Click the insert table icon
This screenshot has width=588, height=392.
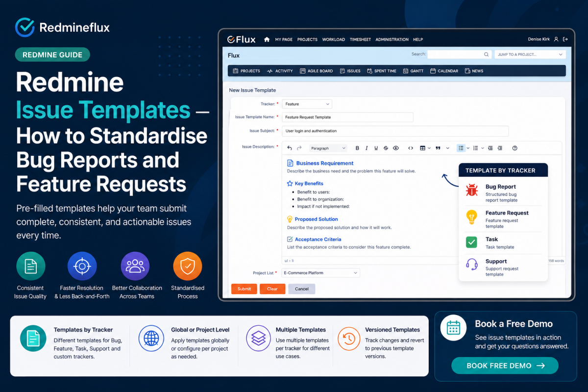[422, 148]
